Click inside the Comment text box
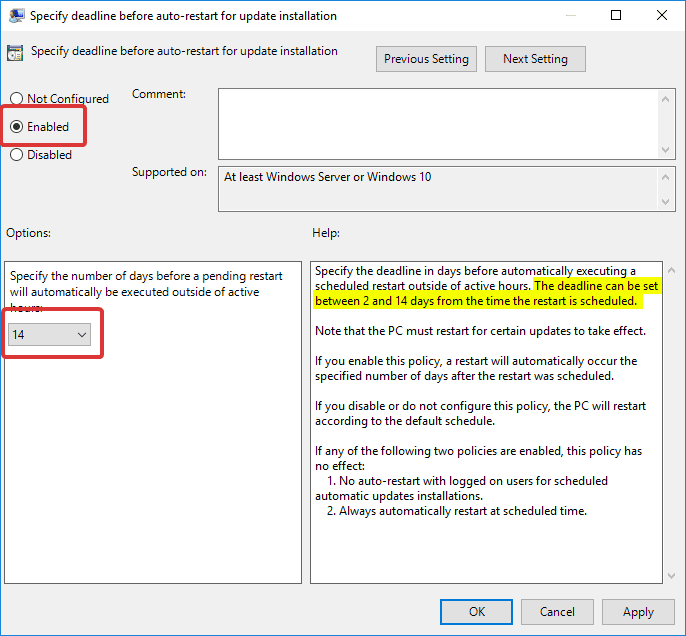The height and width of the screenshot is (636, 686). tap(438, 124)
